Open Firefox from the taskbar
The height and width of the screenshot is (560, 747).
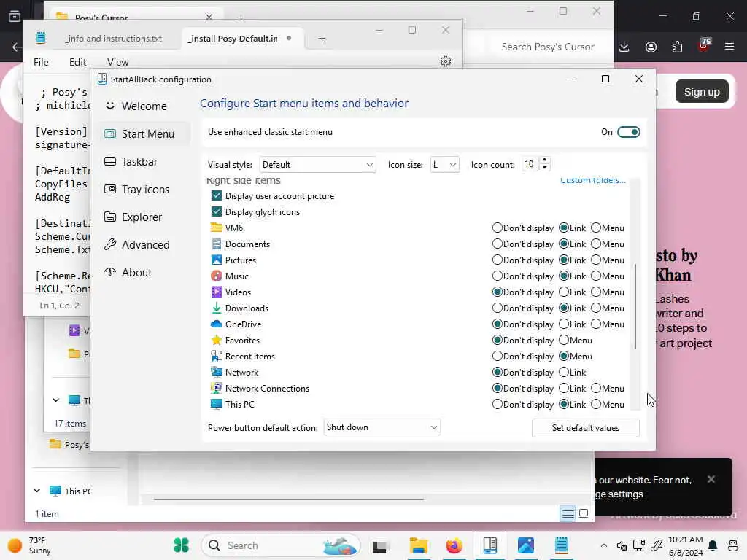tap(454, 545)
